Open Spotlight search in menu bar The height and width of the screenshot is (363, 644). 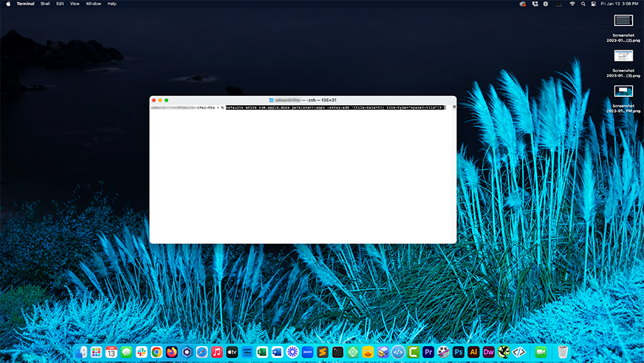tap(583, 4)
